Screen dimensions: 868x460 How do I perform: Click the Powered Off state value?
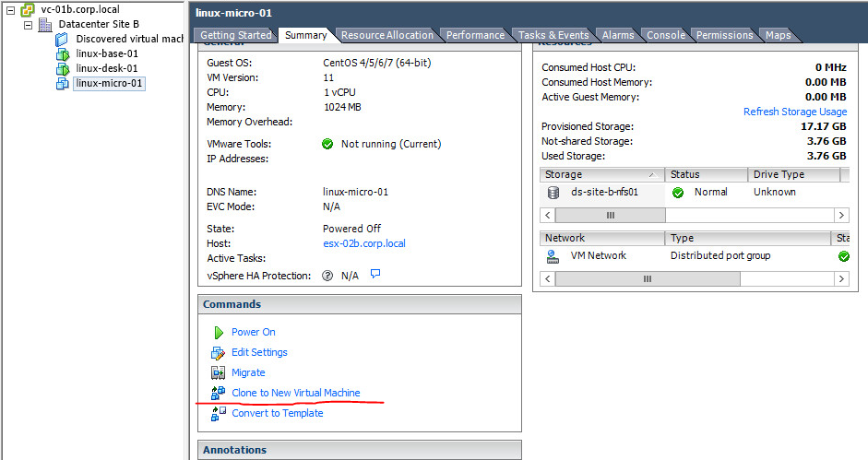[351, 229]
